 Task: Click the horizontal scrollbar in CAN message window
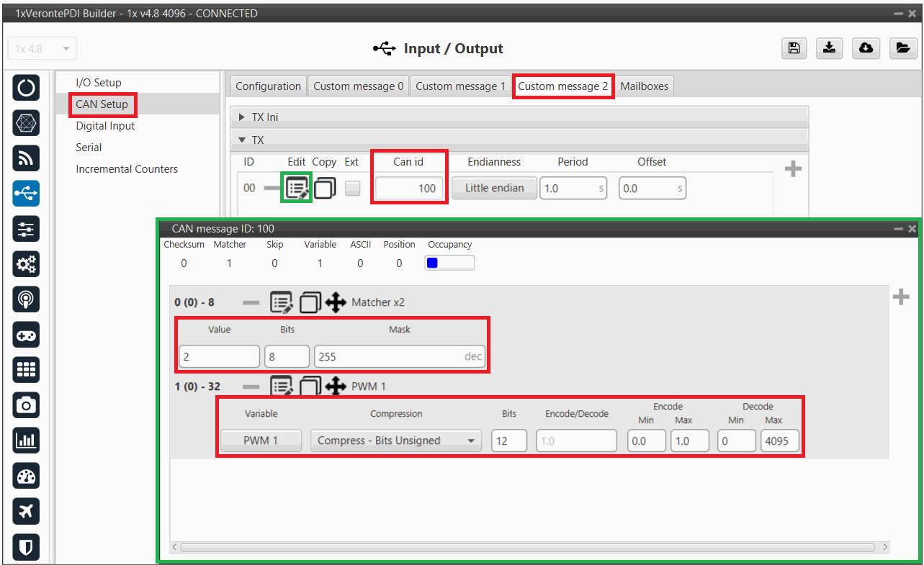tap(526, 548)
